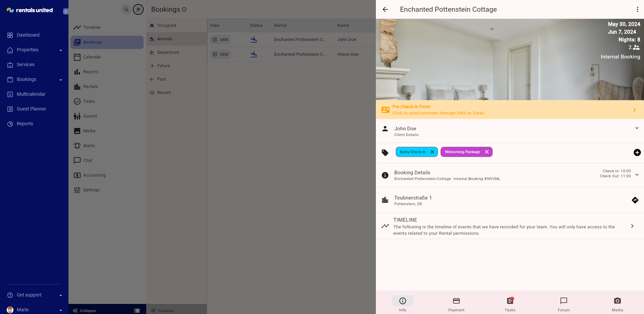This screenshot has height=314, width=644.
Task: Click the Booking Details info icon
Action: pyautogui.click(x=385, y=175)
